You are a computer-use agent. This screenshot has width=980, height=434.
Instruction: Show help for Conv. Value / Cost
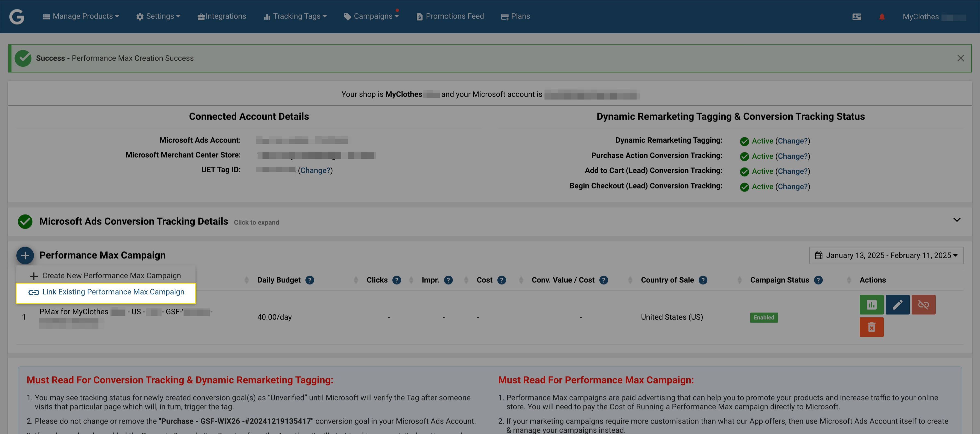point(604,280)
